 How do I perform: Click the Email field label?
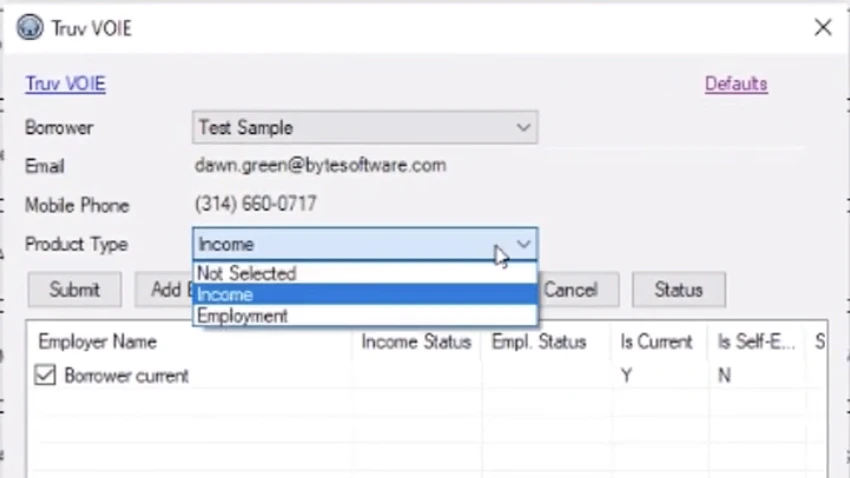[44, 166]
